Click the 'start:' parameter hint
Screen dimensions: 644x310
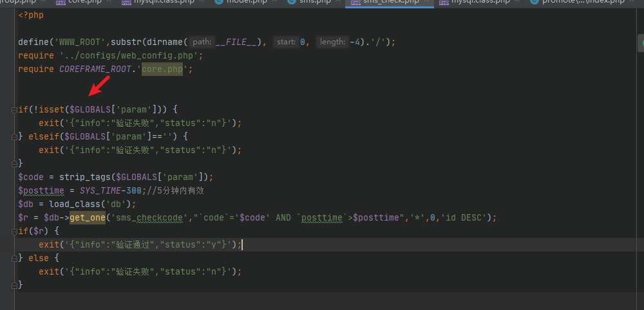coord(286,42)
